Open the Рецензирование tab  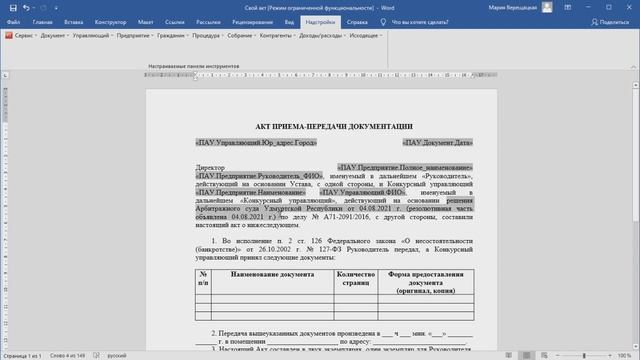tap(252, 22)
